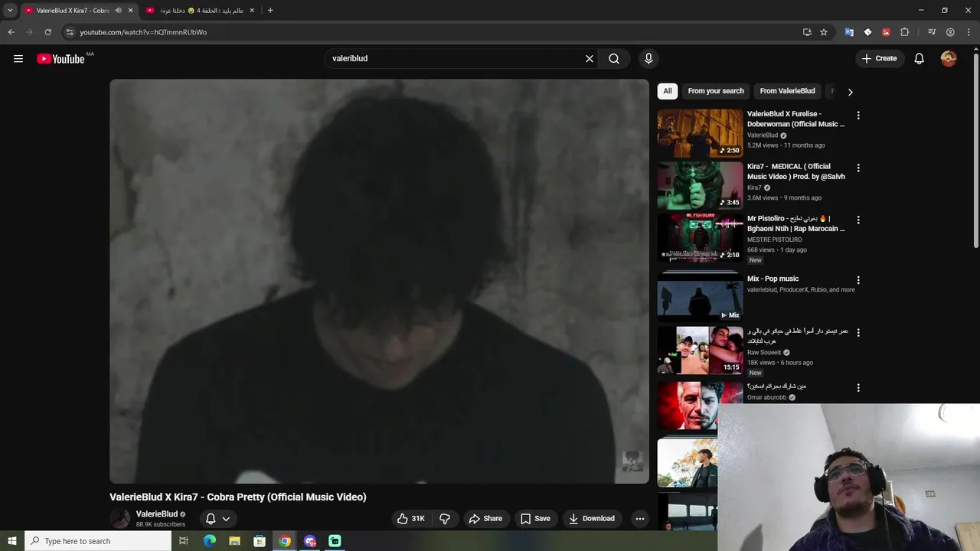
Task: Open the account avatar menu
Action: pyautogui.click(x=949, y=59)
